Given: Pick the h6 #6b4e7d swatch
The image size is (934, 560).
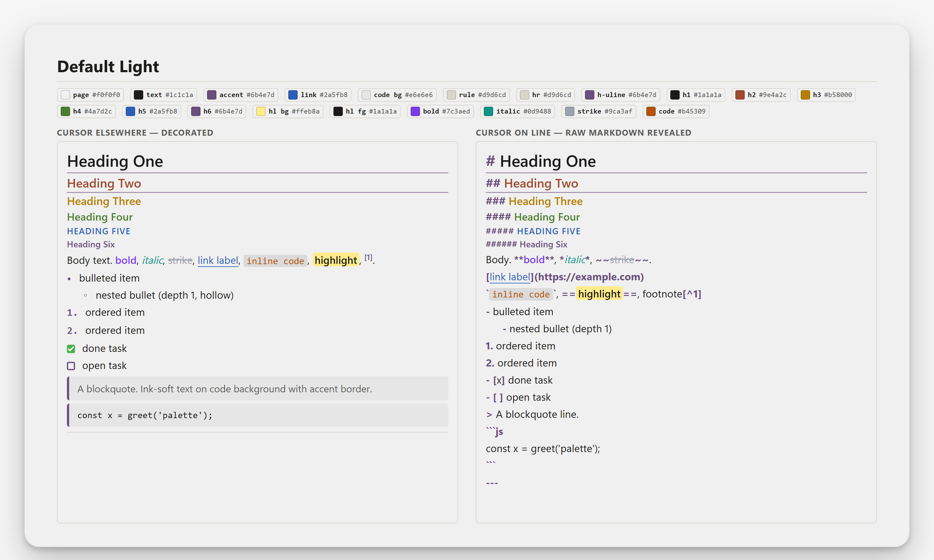Looking at the screenshot, I should (x=217, y=111).
